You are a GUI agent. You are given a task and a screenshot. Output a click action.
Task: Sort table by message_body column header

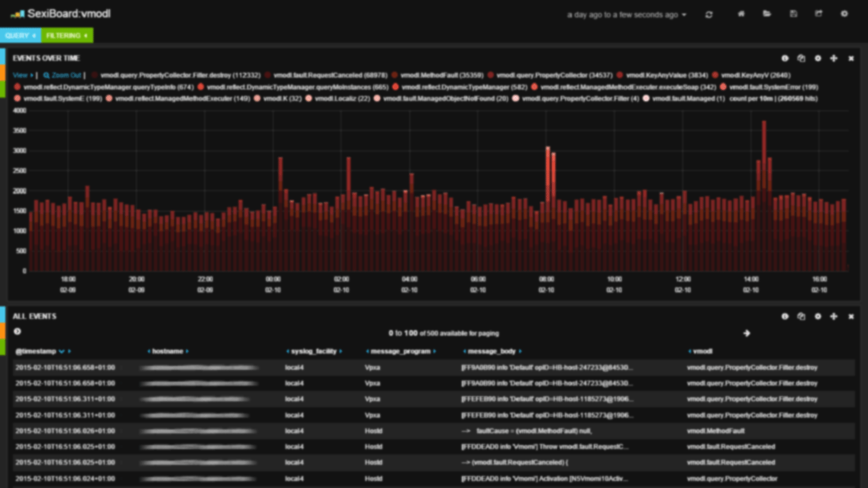(x=492, y=351)
